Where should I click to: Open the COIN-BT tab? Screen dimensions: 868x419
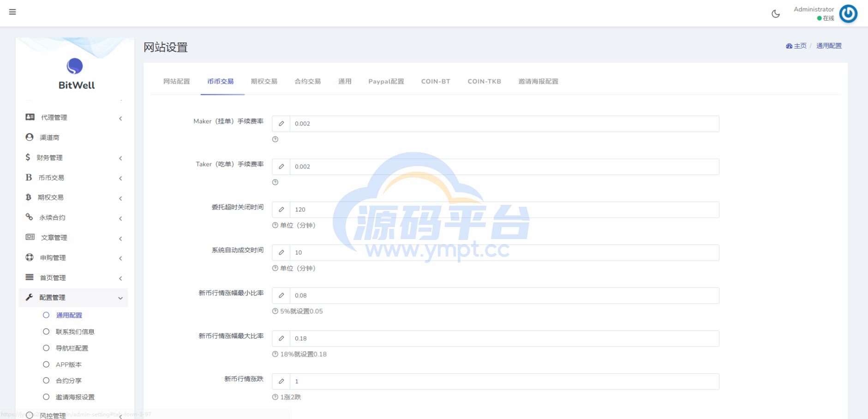coord(436,81)
